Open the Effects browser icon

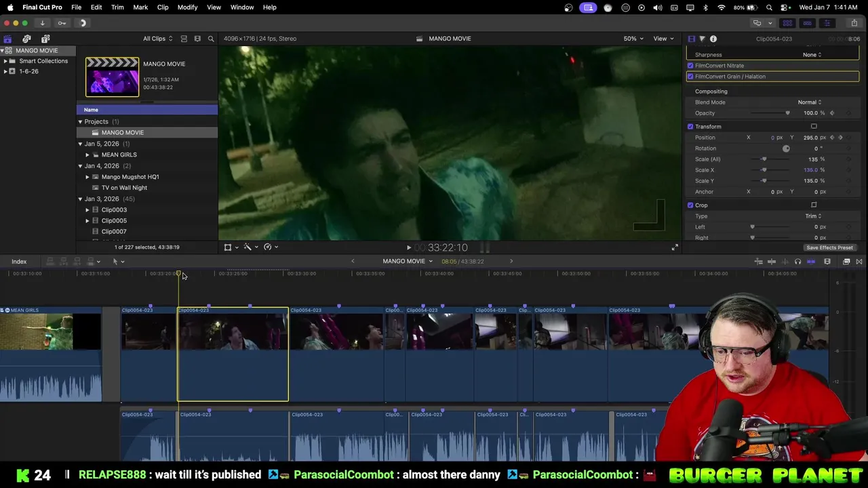(x=846, y=262)
